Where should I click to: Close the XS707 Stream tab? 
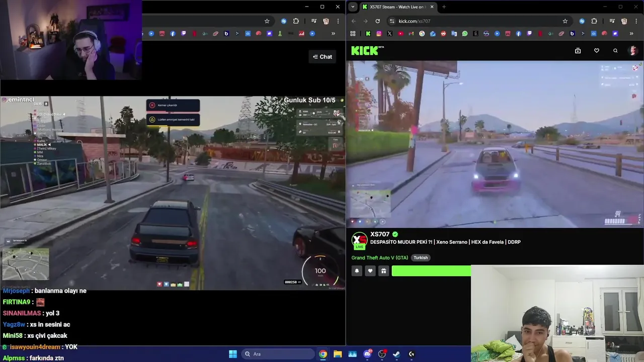pos(432,7)
